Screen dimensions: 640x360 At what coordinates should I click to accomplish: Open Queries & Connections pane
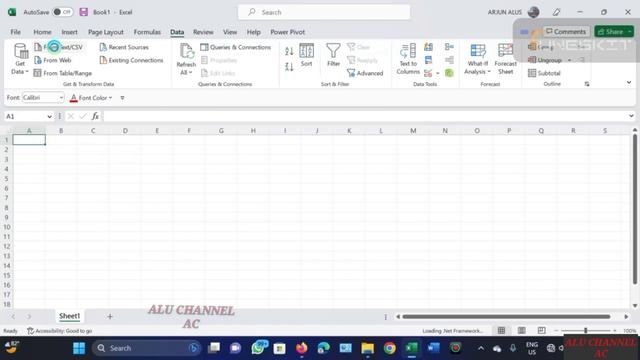[x=236, y=47]
